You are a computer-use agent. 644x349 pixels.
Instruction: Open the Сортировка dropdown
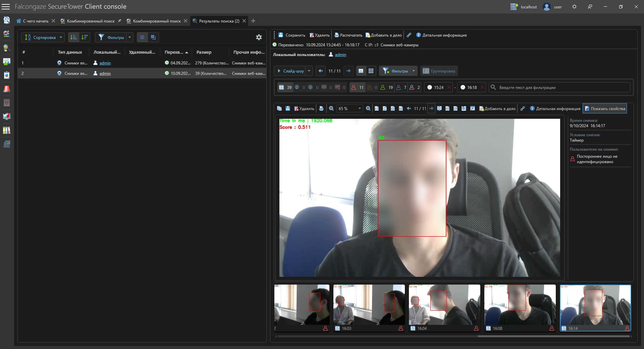pyautogui.click(x=43, y=37)
